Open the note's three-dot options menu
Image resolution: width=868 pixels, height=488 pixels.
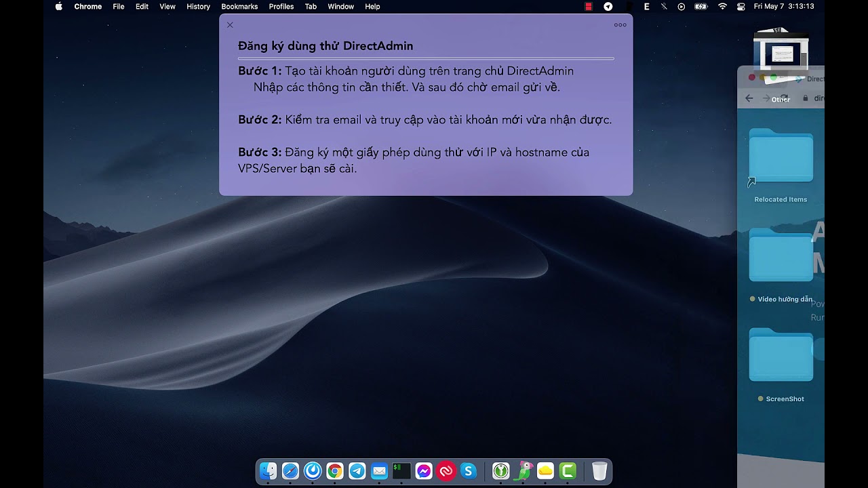click(620, 25)
